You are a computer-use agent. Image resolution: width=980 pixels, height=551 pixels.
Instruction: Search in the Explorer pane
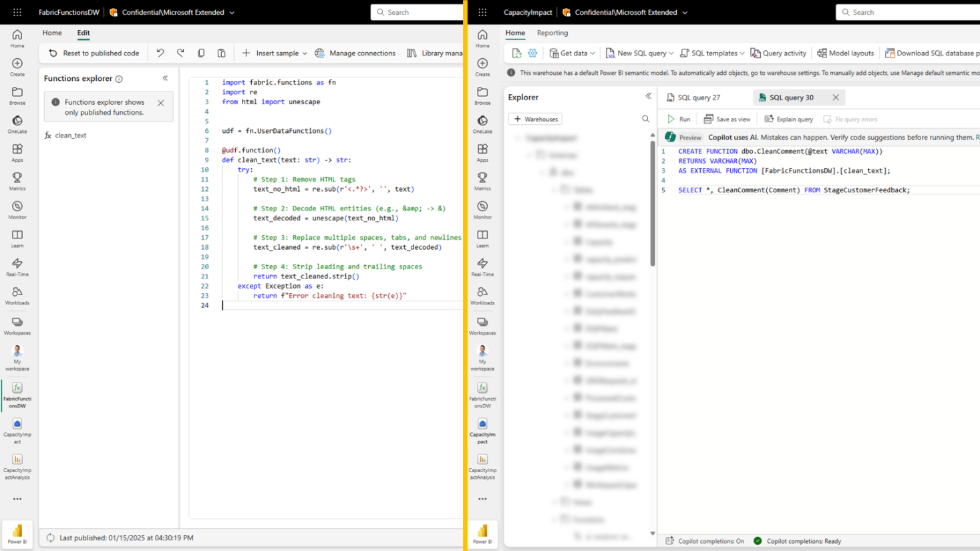(645, 119)
